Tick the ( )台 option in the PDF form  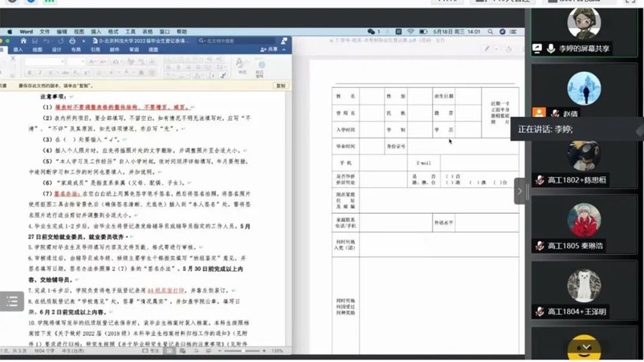tap(500, 182)
